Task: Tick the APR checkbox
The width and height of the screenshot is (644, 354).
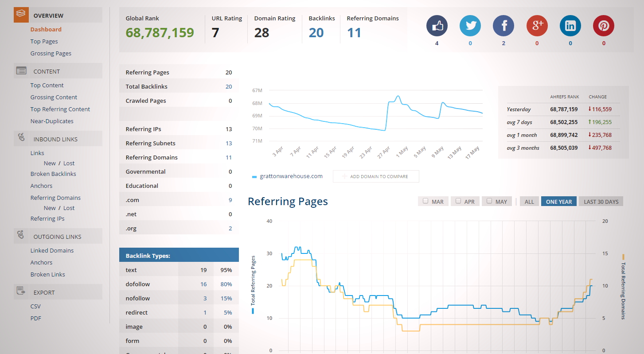Action: tap(458, 201)
